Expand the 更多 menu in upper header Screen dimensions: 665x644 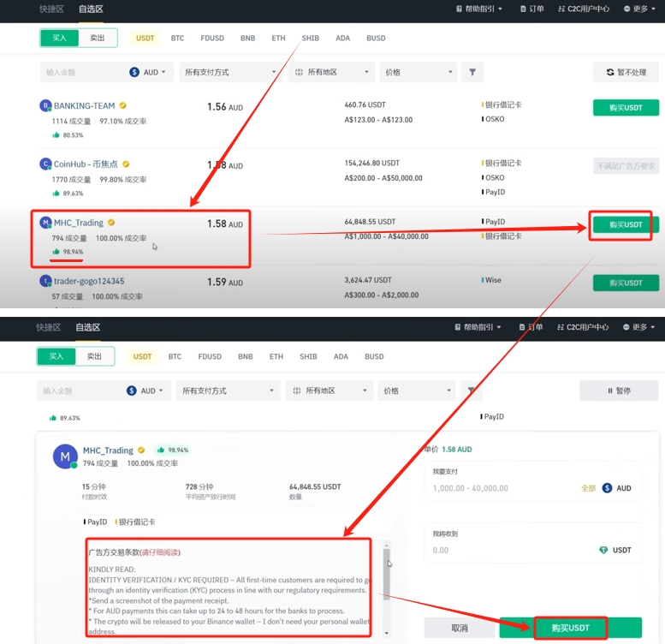(x=639, y=9)
